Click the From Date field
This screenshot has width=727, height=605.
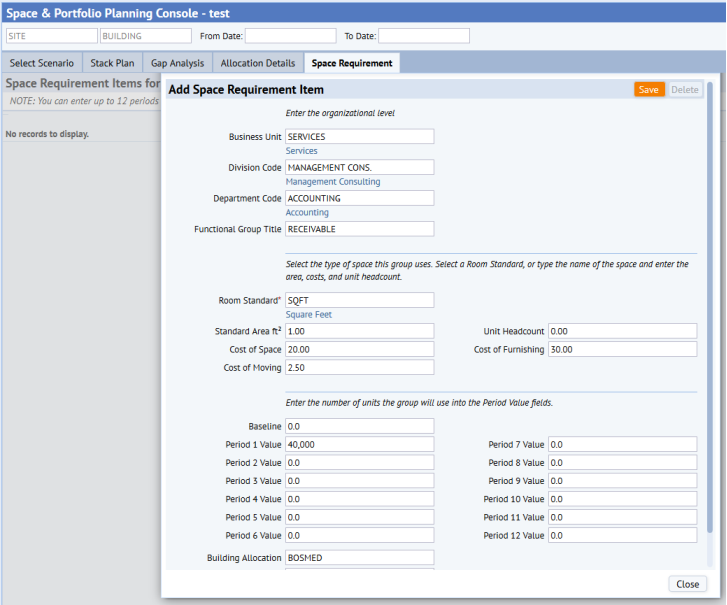coord(290,36)
